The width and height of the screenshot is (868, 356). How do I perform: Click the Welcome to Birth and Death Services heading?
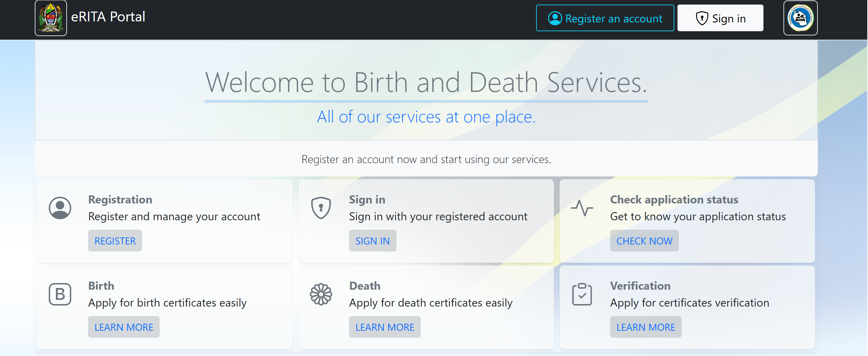426,83
